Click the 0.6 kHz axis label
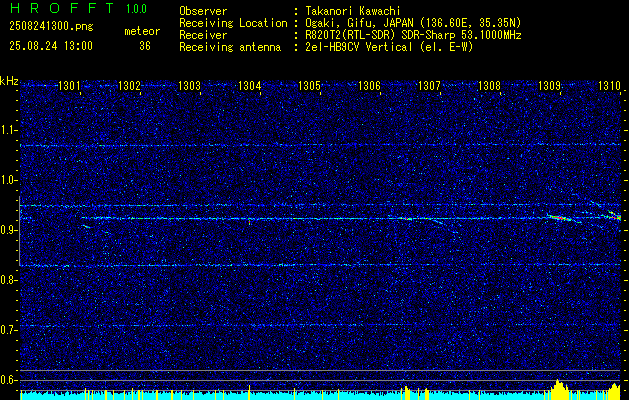629x400 pixels. 9,380
